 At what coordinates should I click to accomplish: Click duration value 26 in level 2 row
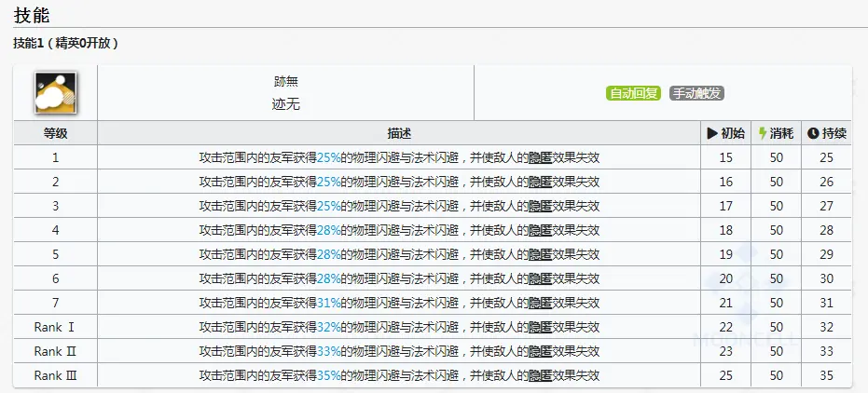click(x=826, y=182)
